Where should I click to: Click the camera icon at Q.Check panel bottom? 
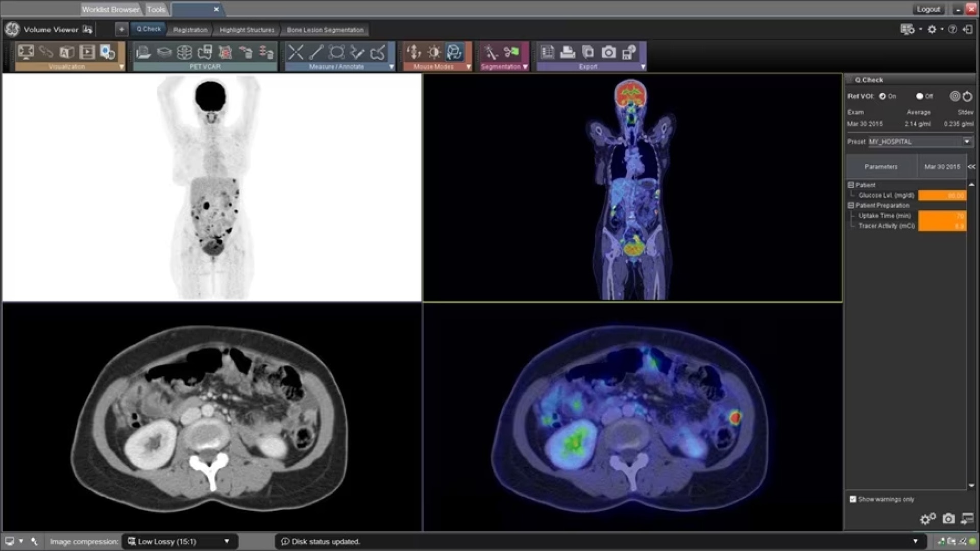click(948, 519)
